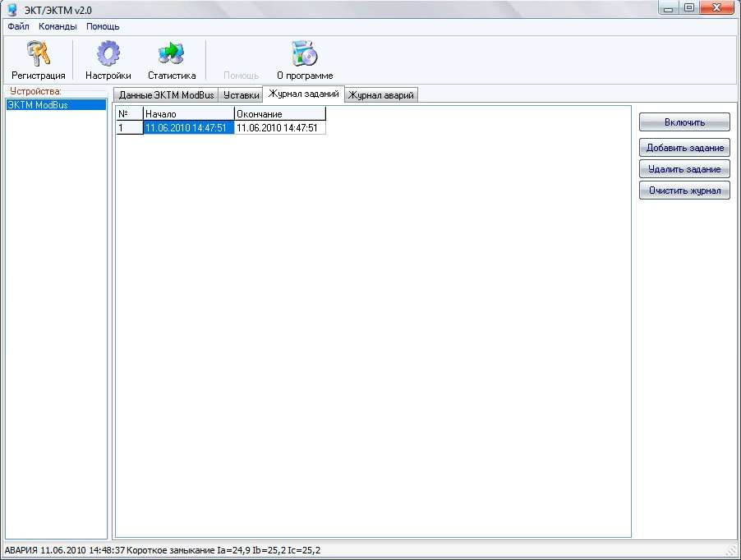741x560 pixels.
Task: Click the Добавить задание button
Action: [684, 148]
